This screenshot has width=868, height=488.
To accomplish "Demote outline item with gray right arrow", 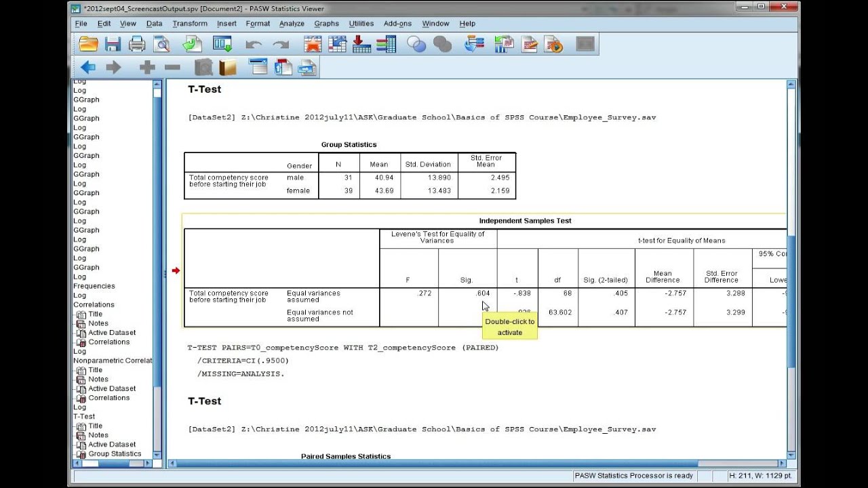I will click(x=113, y=67).
